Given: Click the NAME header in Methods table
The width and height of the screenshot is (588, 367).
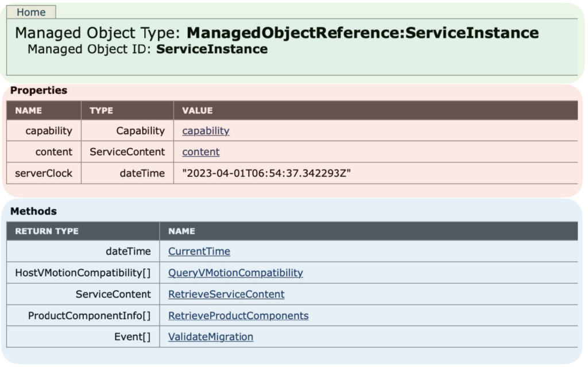Looking at the screenshot, I should pyautogui.click(x=181, y=231).
